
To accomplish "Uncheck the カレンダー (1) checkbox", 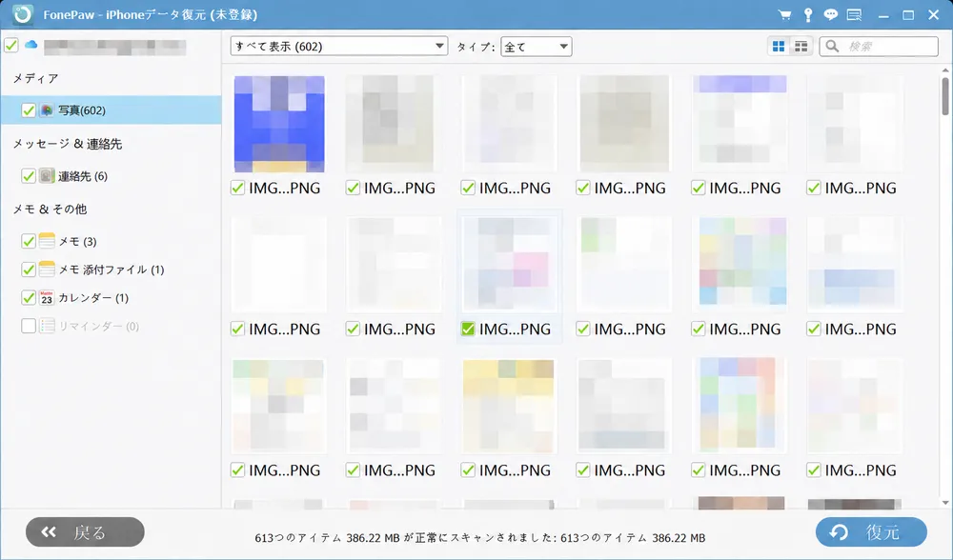I will click(x=28, y=297).
